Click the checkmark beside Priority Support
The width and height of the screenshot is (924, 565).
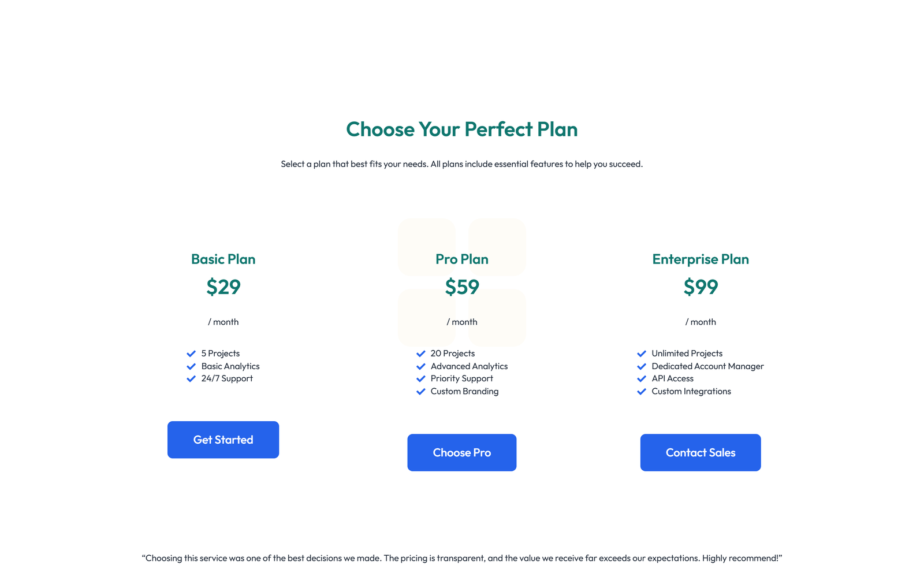coord(420,378)
